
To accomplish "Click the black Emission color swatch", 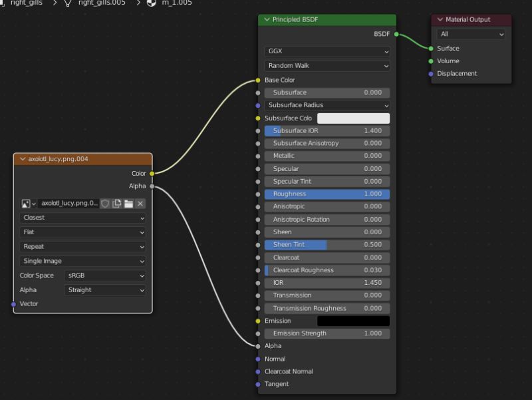I will coord(353,321).
